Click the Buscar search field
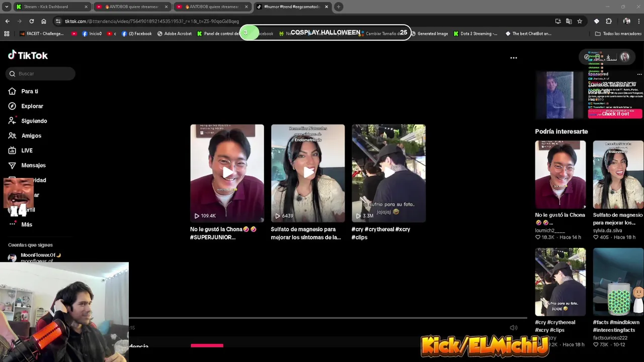This screenshot has width=644, height=362. [x=40, y=74]
